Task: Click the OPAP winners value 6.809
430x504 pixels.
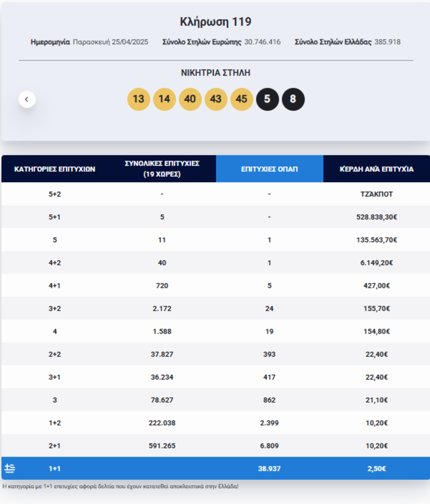Action: (269, 446)
